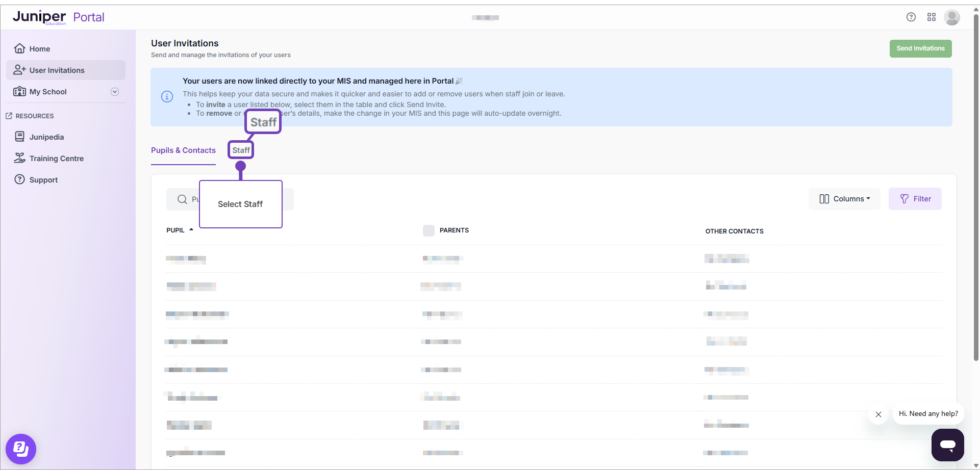Click the purple help assistant icon
Screen dimensions: 980x470
click(21, 449)
